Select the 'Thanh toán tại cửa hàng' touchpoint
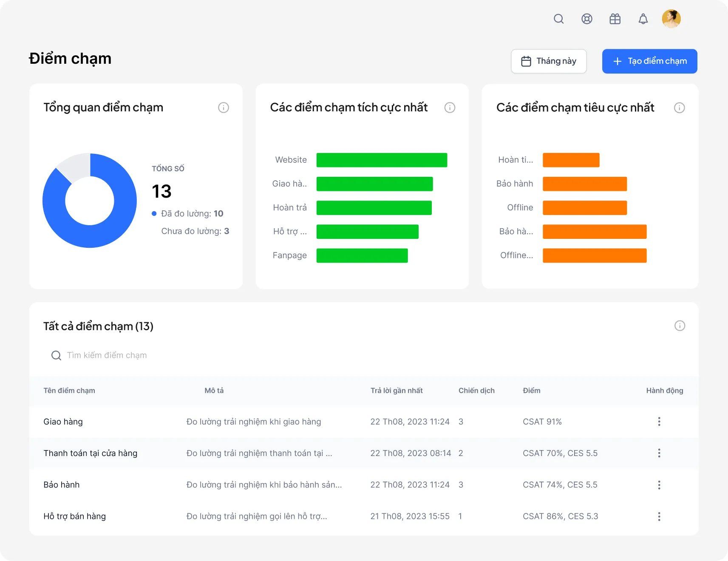This screenshot has width=728, height=561. pos(90,453)
